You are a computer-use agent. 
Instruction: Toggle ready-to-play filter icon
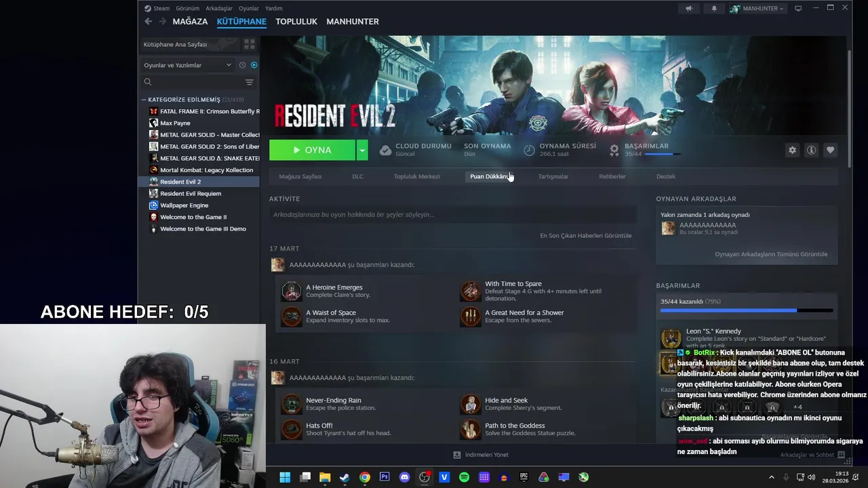[x=254, y=65]
